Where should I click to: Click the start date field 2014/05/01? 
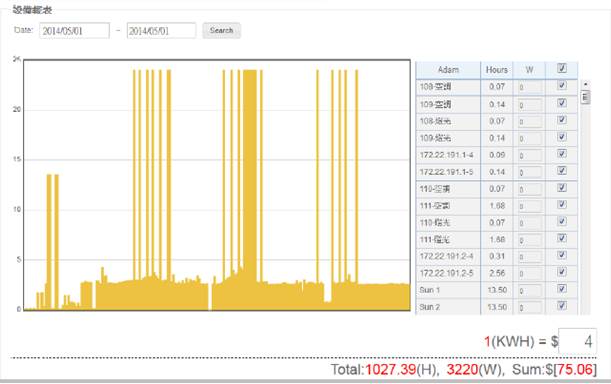point(74,31)
